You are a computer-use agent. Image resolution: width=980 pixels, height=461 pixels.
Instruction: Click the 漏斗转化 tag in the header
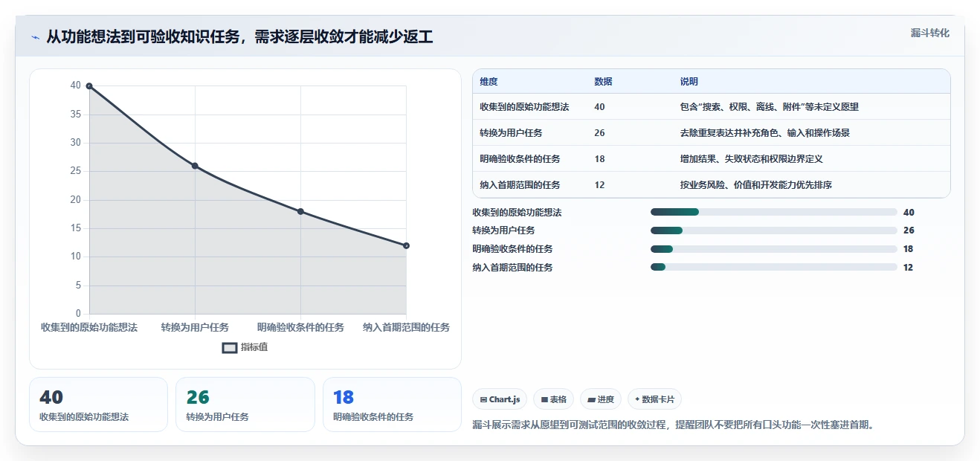[929, 33]
